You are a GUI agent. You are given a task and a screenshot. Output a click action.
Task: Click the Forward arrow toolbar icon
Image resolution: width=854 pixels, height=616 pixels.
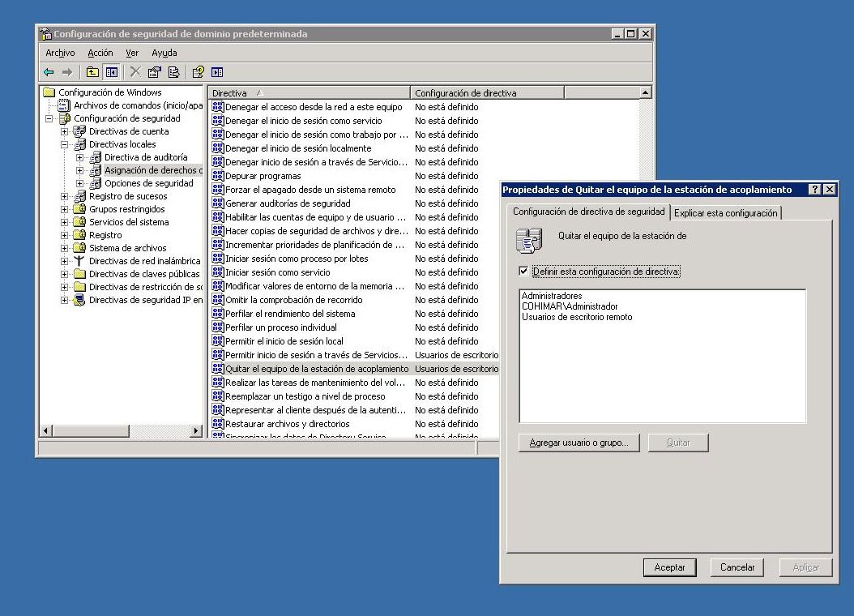point(67,72)
